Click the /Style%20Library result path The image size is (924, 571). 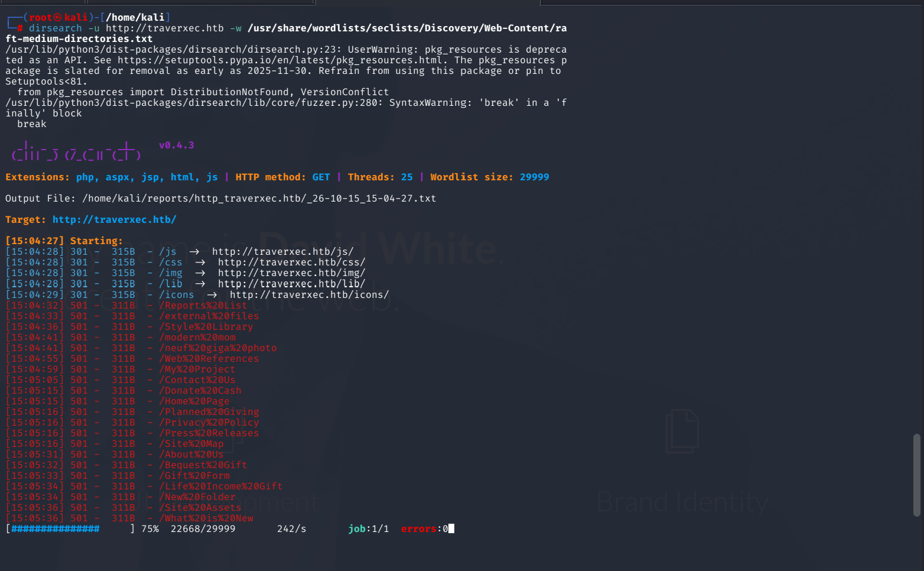pyautogui.click(x=206, y=327)
